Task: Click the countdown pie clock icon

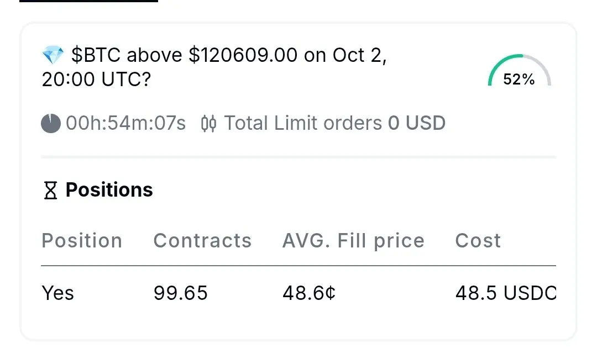Action: (x=51, y=123)
